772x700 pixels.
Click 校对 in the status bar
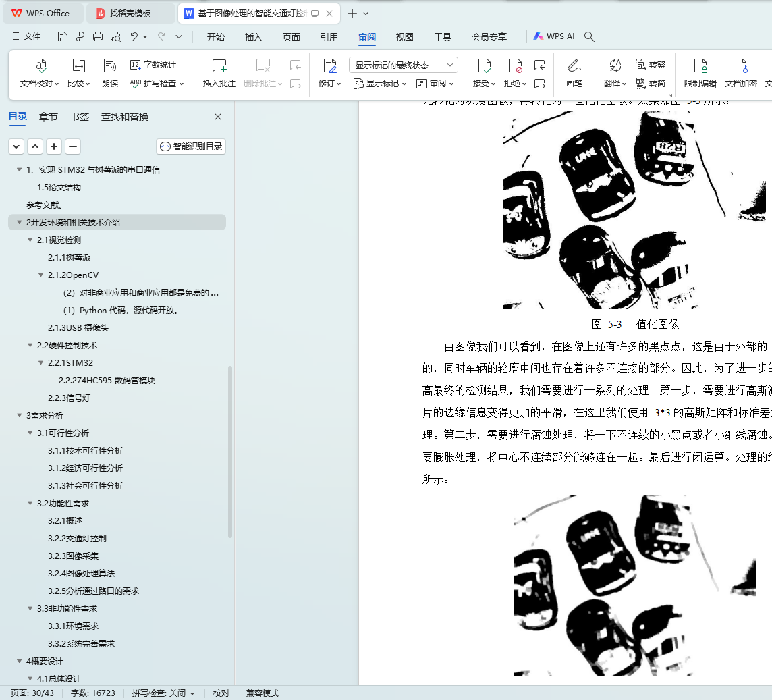(x=221, y=693)
